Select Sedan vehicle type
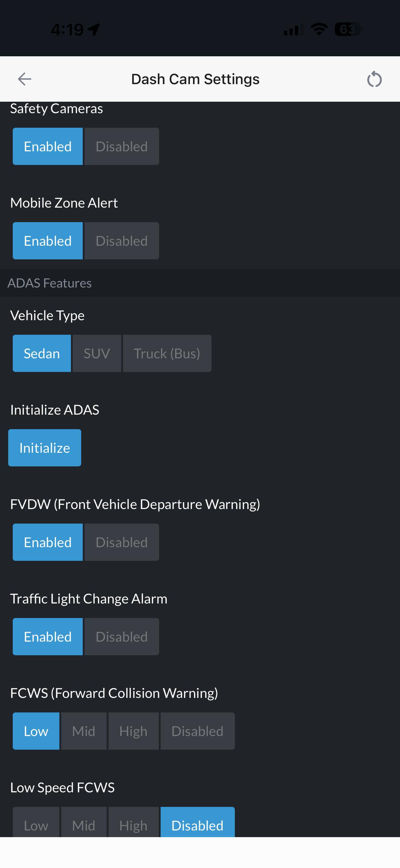Image resolution: width=400 pixels, height=868 pixels. point(42,353)
